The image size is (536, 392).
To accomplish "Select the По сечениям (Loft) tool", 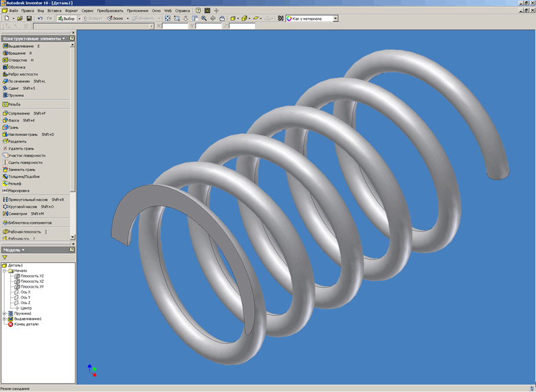I will (24, 81).
